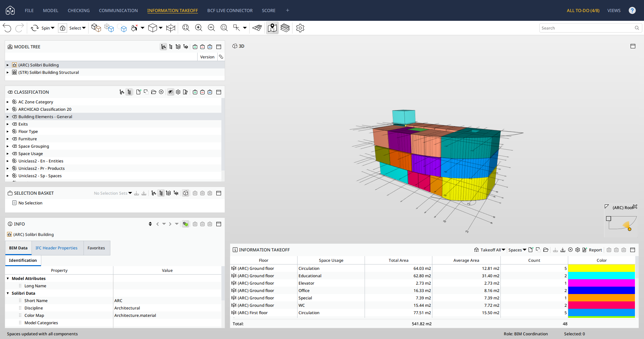Image resolution: width=644 pixels, height=339 pixels.
Task: Toggle classification visibility eye icon
Action: tap(171, 92)
